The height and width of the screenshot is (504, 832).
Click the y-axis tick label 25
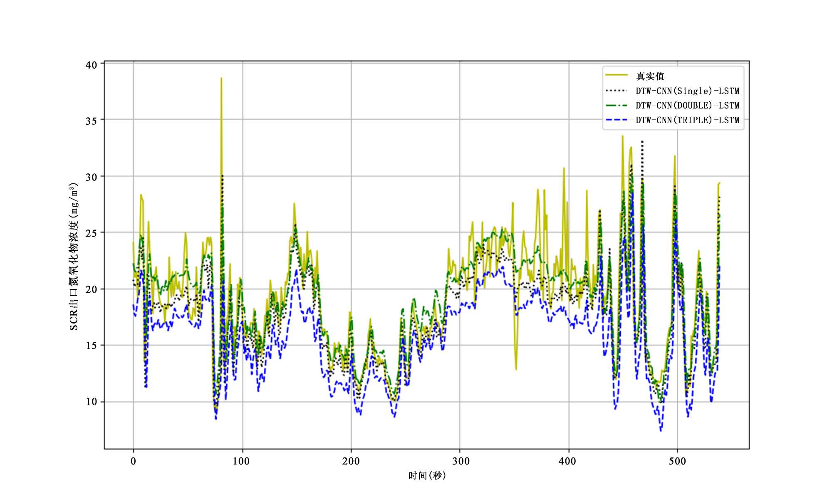tap(91, 233)
